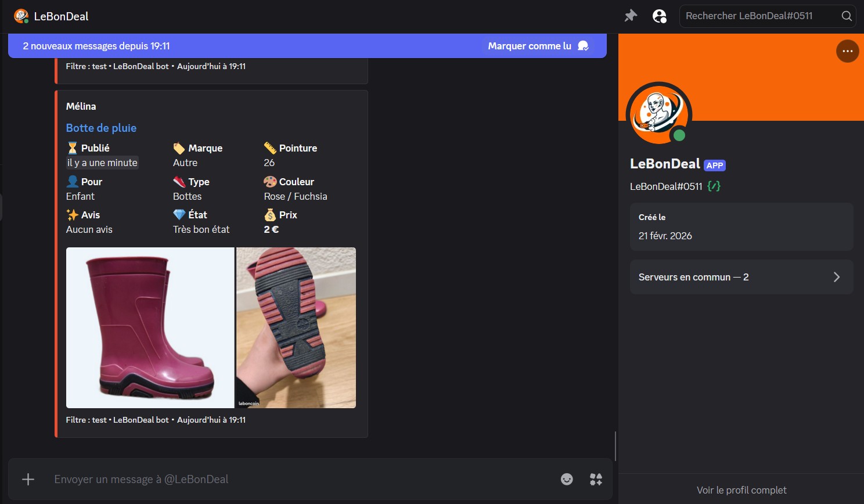864x504 pixels.
Task: Click the plus icon to attach a file
Action: 27,479
